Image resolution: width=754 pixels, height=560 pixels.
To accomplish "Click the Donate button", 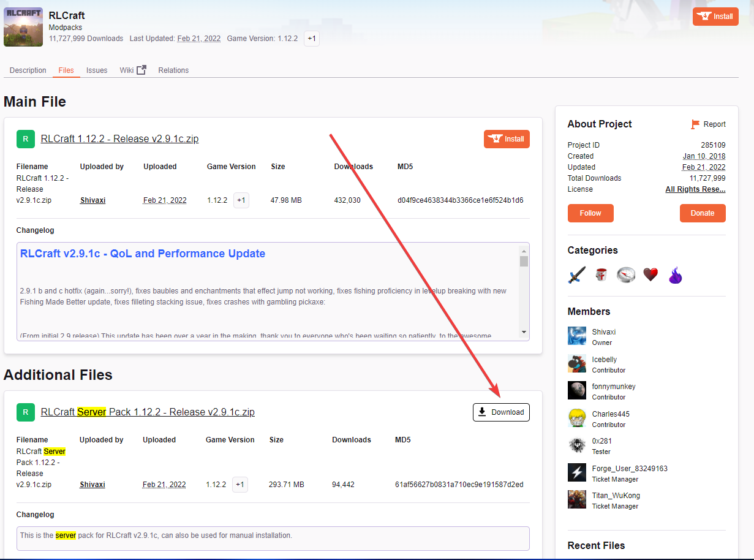I will click(x=703, y=213).
